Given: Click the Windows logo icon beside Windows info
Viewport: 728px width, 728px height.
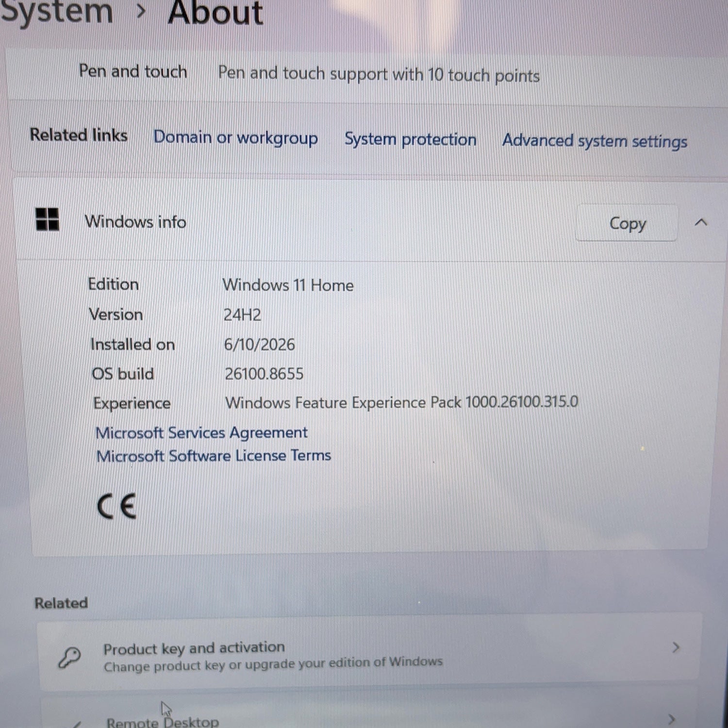Looking at the screenshot, I should coord(48,219).
